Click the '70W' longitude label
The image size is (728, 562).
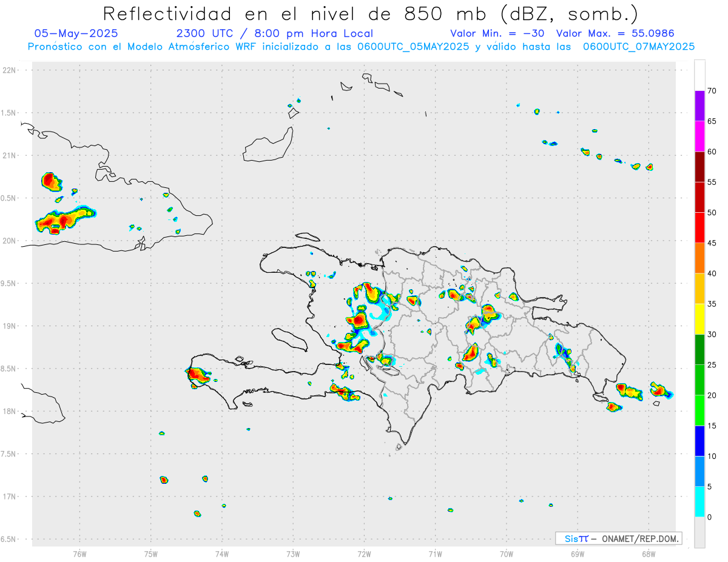pos(506,553)
